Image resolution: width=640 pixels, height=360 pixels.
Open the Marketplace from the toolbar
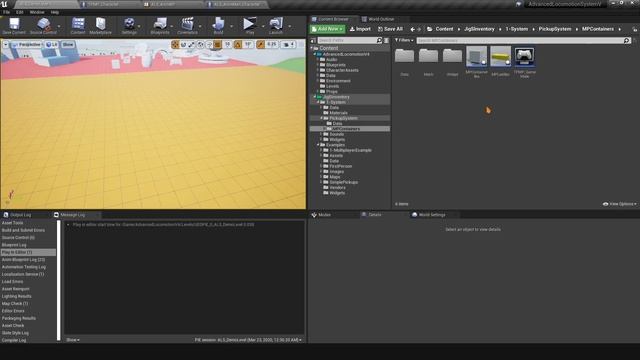click(100, 26)
